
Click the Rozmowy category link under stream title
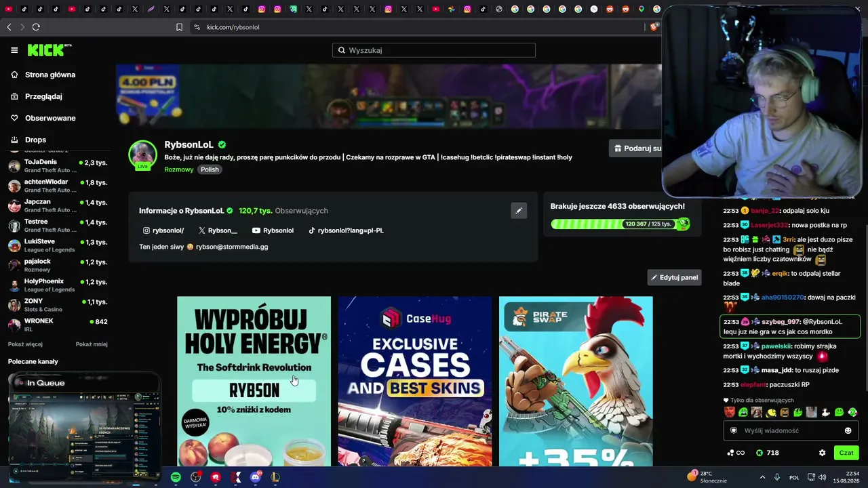[x=179, y=169]
